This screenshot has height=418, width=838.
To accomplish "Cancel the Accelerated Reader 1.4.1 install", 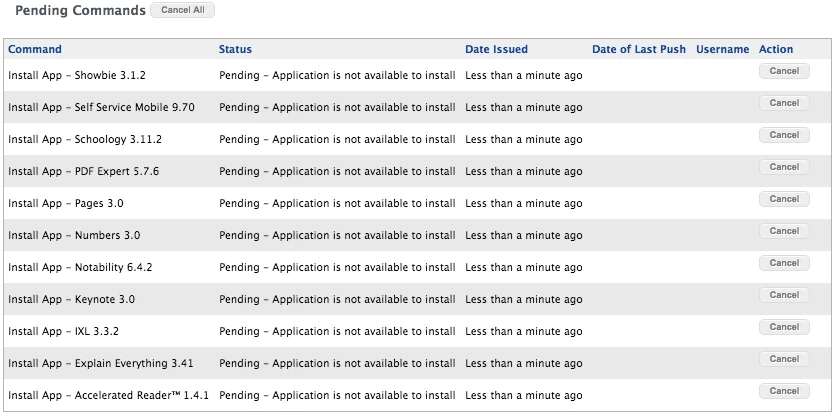I will pyautogui.click(x=784, y=391).
